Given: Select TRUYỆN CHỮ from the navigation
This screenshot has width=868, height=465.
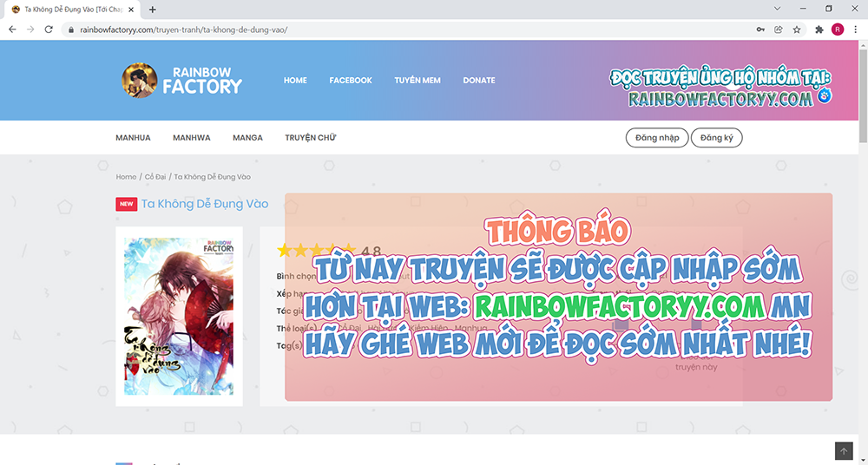Looking at the screenshot, I should 310,138.
